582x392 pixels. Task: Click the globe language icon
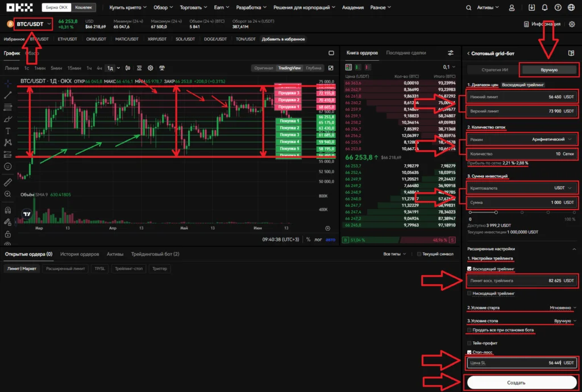click(x=571, y=7)
